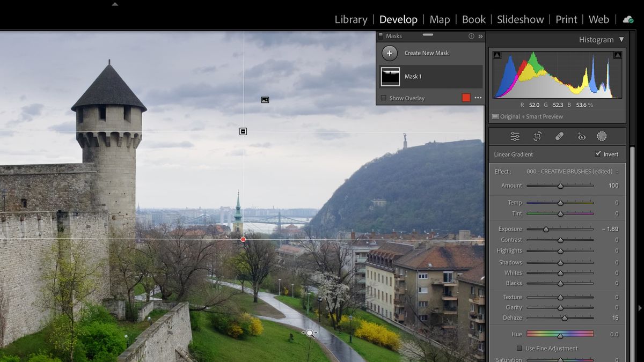Enable Use Fine Adjustment for Hue
The image size is (644, 362).
[x=519, y=348]
